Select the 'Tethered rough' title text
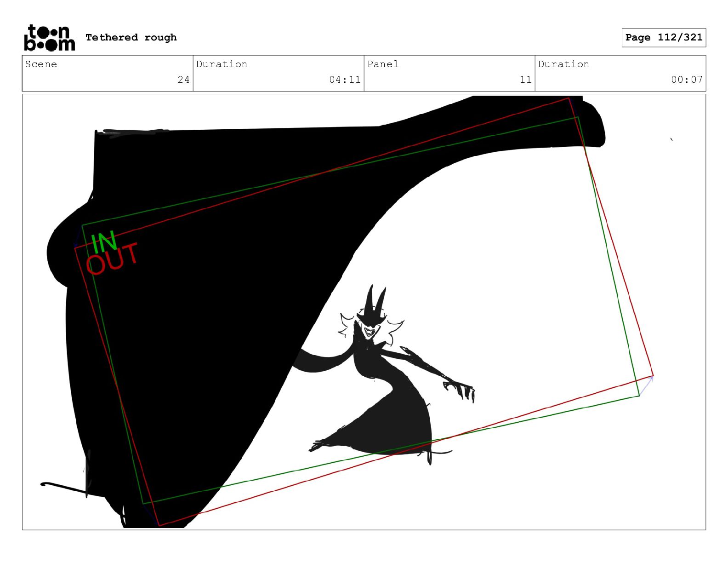728x563 pixels. pos(131,37)
